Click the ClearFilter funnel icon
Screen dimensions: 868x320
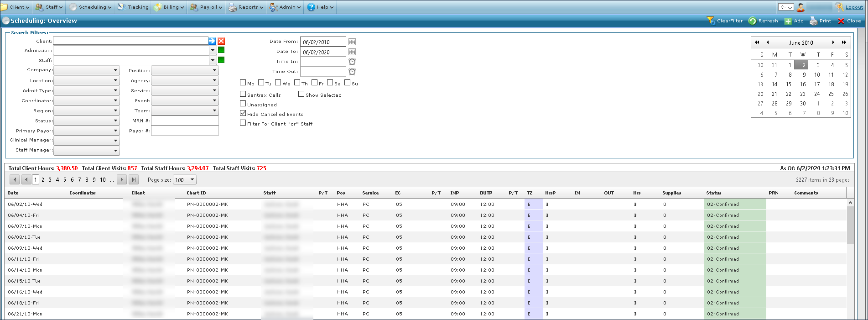711,21
